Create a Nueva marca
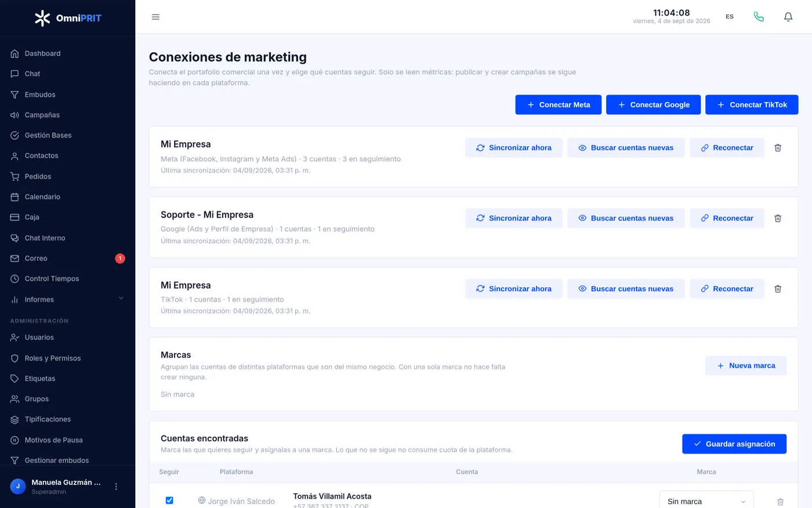This screenshot has height=508, width=812. 746,366
